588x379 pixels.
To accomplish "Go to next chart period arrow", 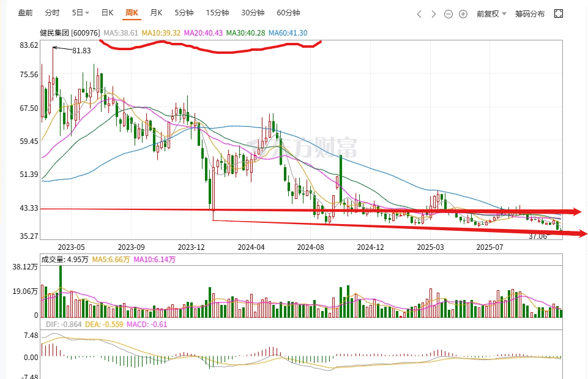I will click(433, 14).
